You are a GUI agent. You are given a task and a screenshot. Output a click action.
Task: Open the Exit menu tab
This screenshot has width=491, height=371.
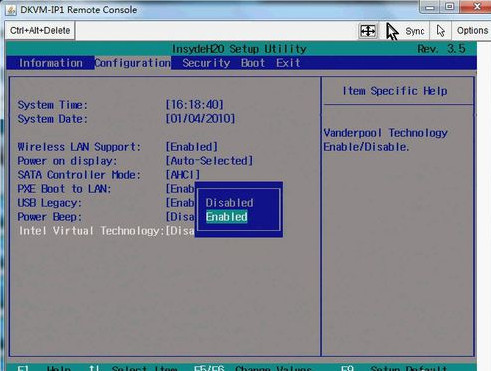288,63
